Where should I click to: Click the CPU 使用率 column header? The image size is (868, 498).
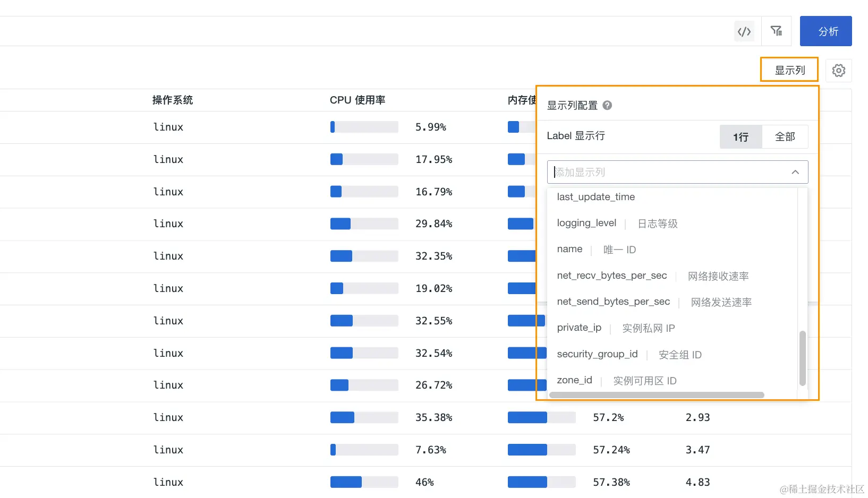(358, 100)
